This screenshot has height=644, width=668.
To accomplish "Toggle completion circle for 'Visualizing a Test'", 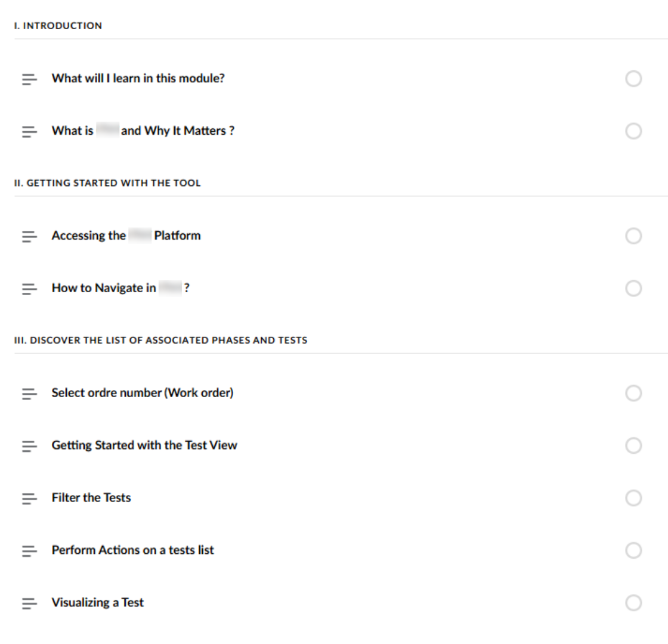I will point(633,603).
